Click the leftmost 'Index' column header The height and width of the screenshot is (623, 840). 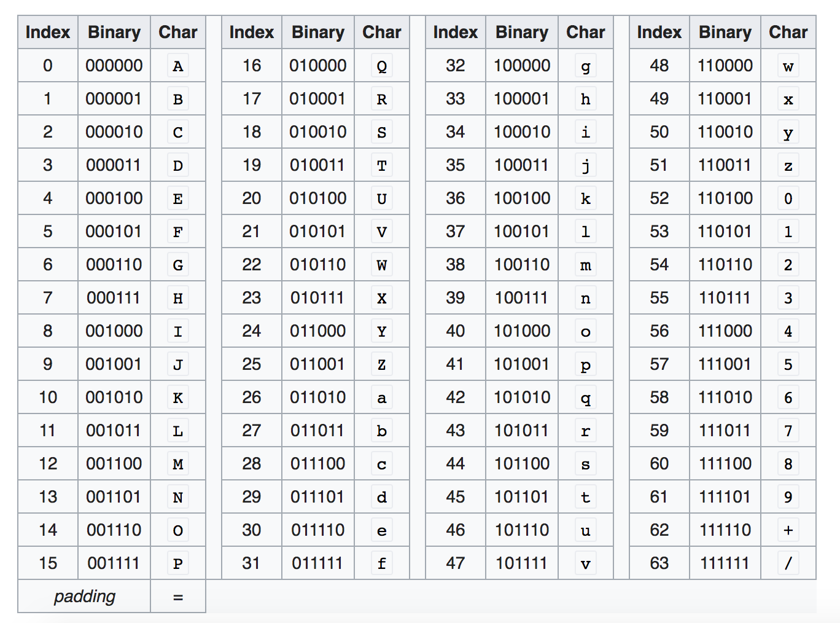coord(48,32)
